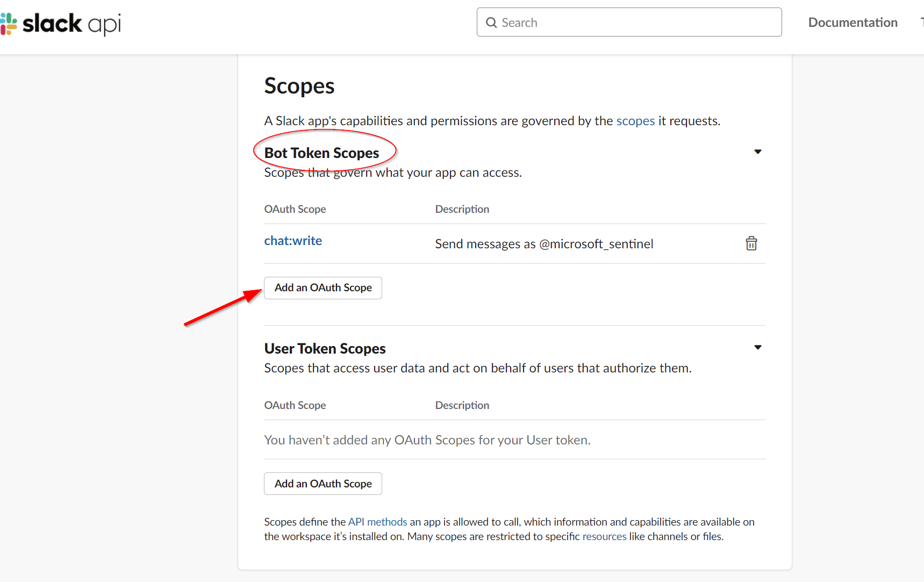This screenshot has height=582, width=924.
Task: Click the OAuth Scope column header in Bot section
Action: click(295, 209)
